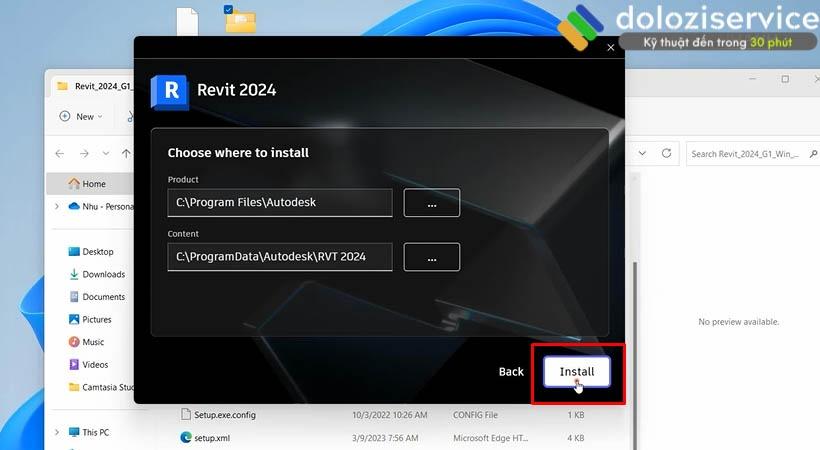
Task: Click the File Explorer back arrow
Action: (60, 154)
